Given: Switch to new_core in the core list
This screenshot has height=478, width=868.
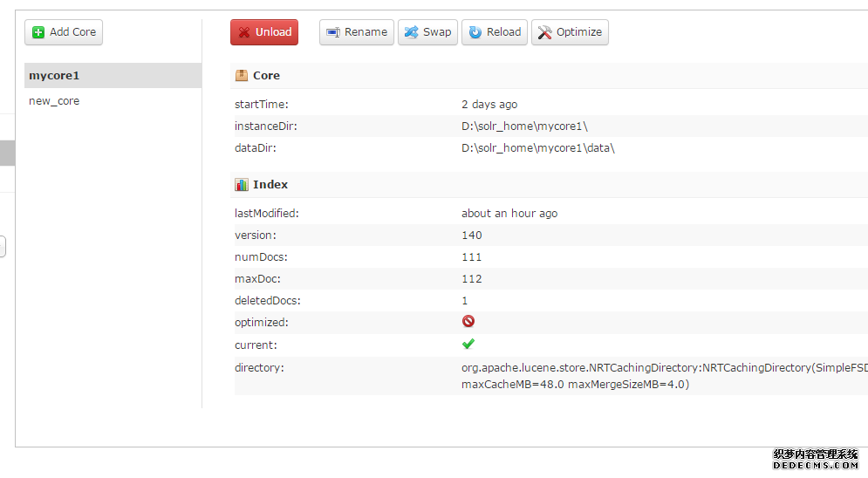Looking at the screenshot, I should coord(54,101).
